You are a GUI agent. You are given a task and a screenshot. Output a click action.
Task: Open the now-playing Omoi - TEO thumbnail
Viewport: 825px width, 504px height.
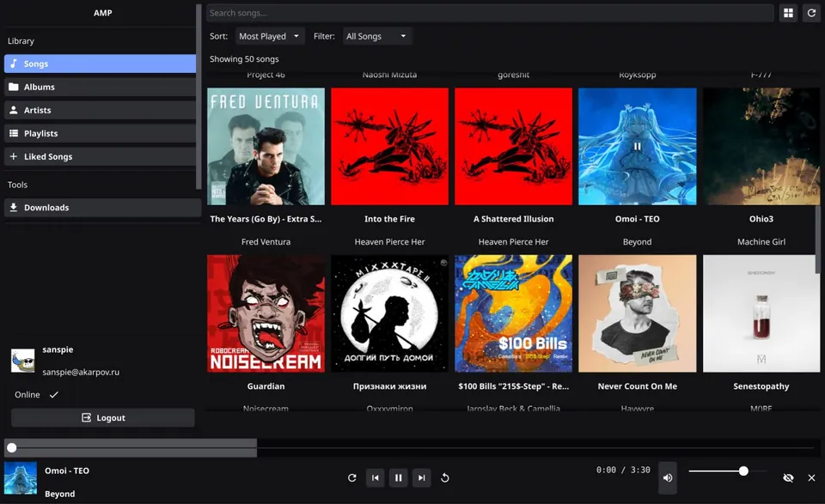click(x=21, y=477)
